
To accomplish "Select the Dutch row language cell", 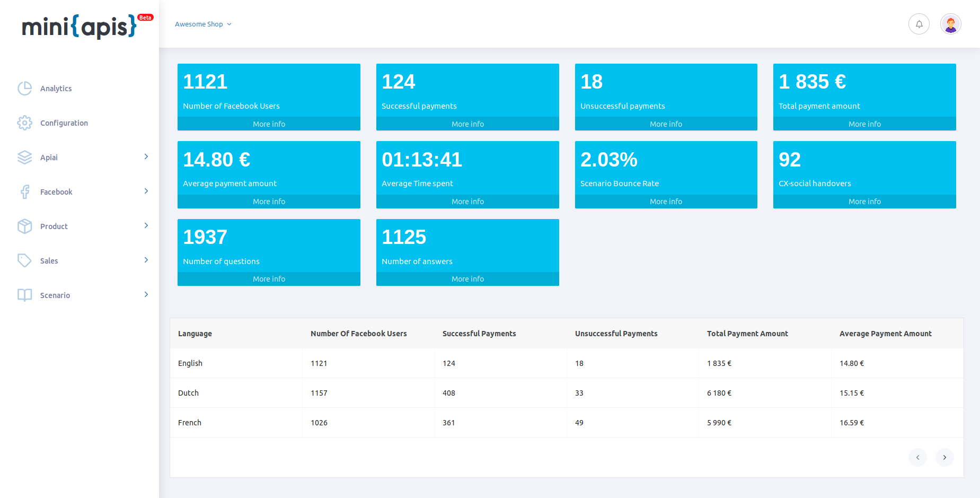I will click(236, 393).
